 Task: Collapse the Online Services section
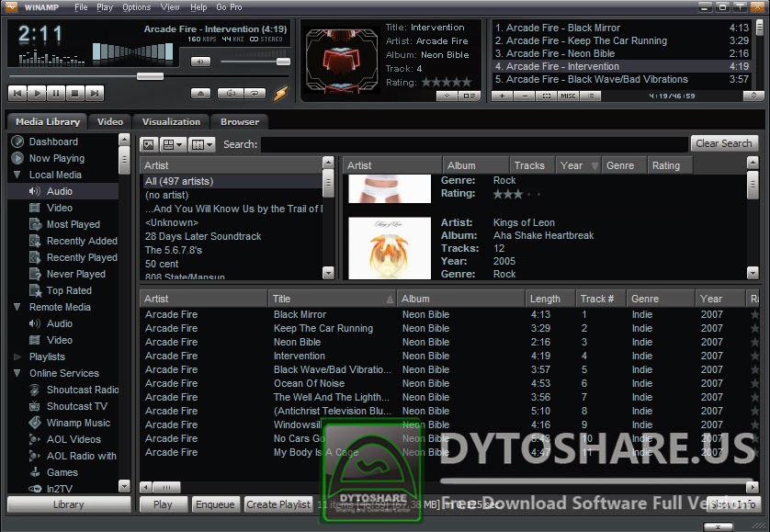click(16, 373)
